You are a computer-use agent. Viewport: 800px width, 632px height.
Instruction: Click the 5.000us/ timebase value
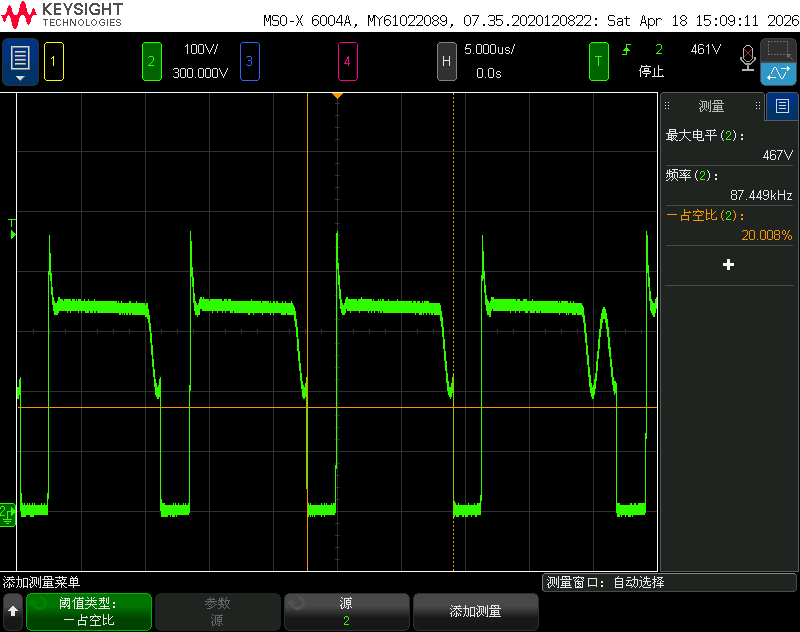[x=489, y=49]
